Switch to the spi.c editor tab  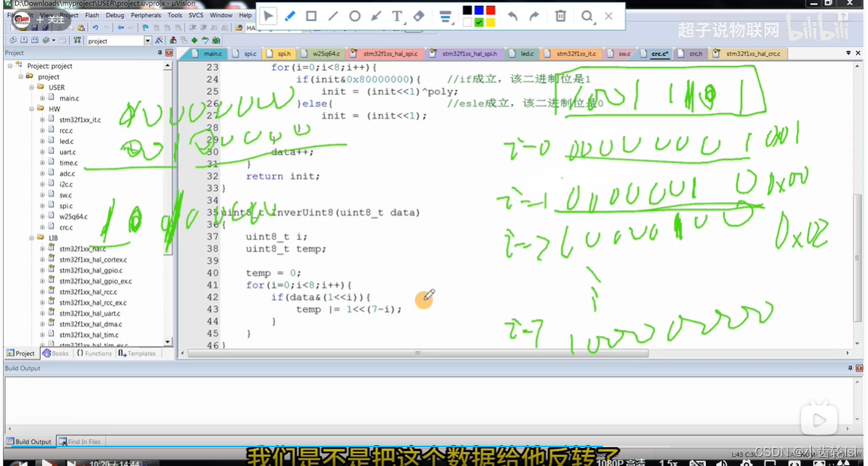pyautogui.click(x=246, y=54)
